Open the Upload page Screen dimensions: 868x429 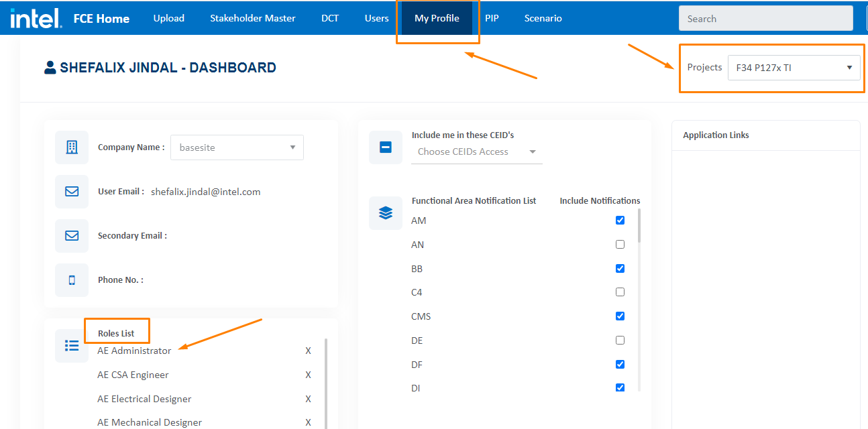(x=168, y=18)
